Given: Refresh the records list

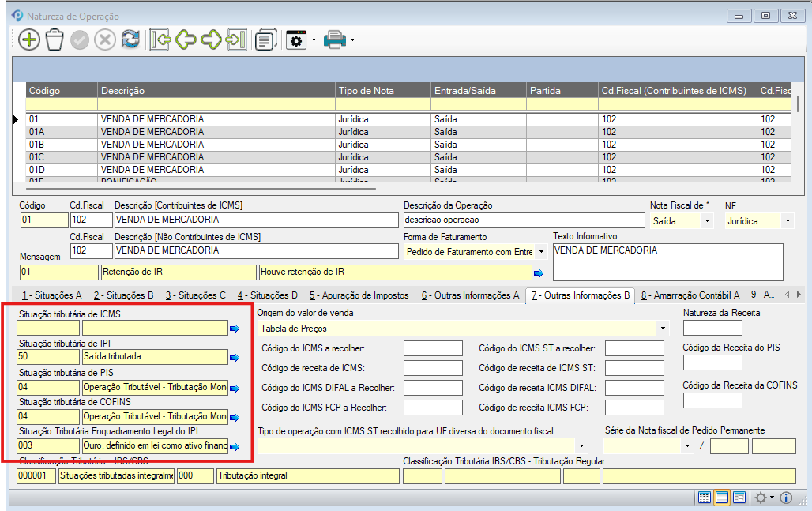Looking at the screenshot, I should 130,39.
